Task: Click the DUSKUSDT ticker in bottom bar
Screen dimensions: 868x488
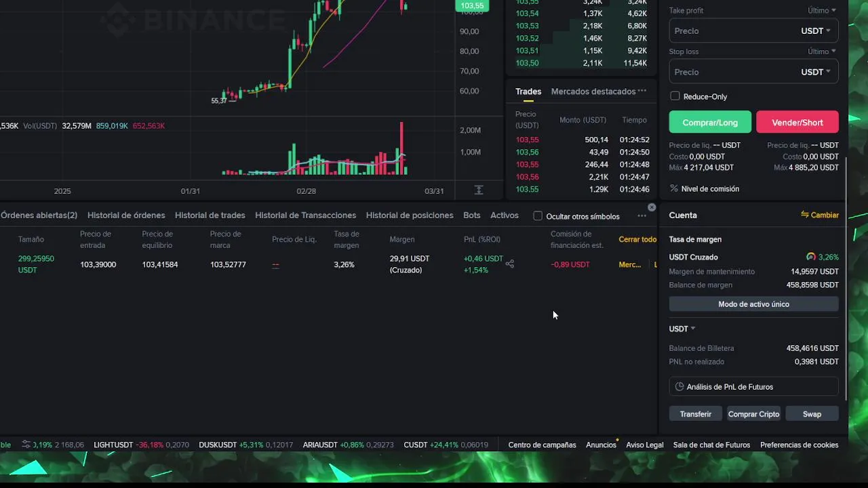Action: (x=245, y=445)
